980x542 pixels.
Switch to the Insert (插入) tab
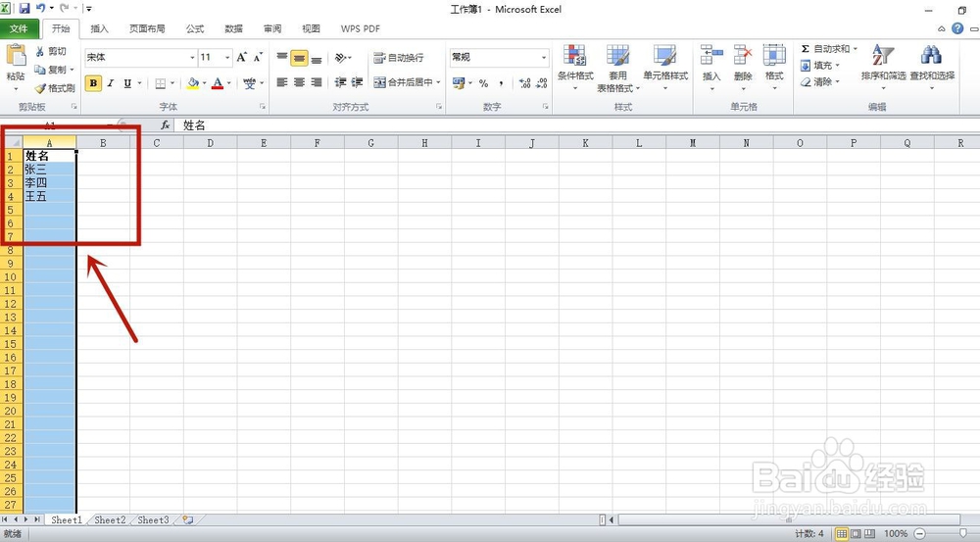click(99, 28)
